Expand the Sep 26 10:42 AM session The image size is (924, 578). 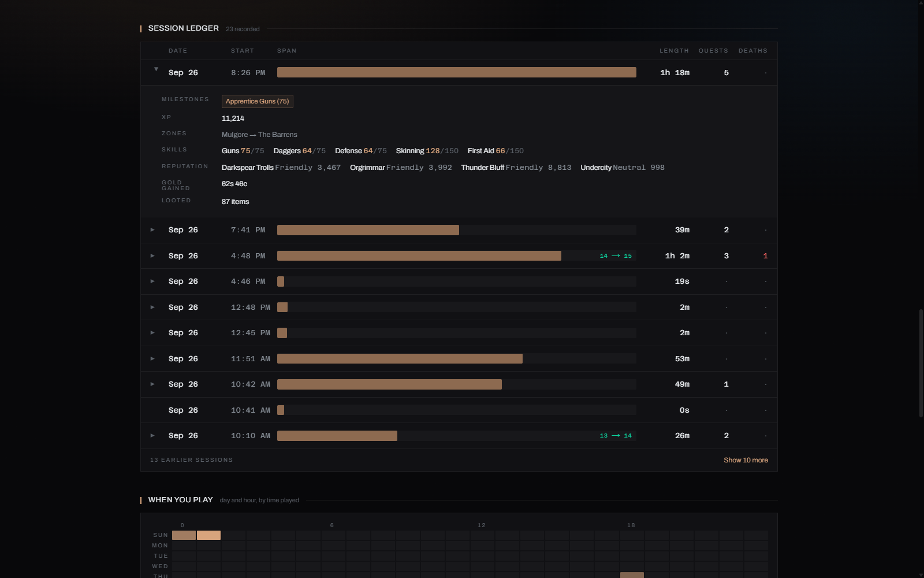(152, 384)
